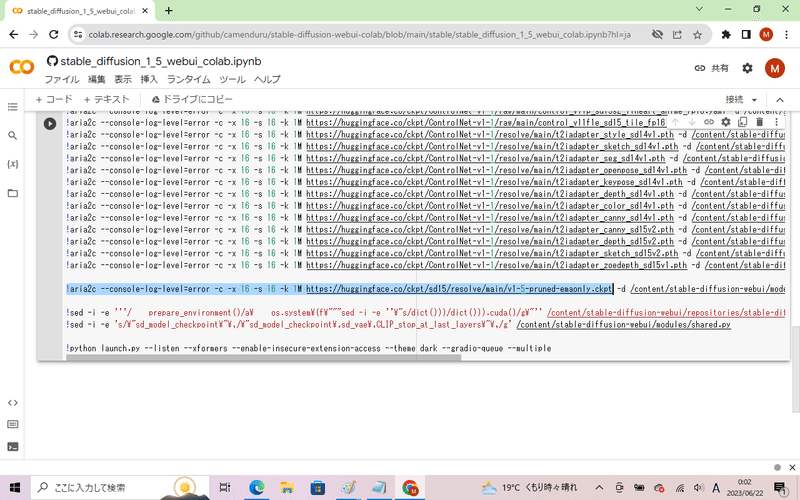Click the python launch.py command line

[308, 348]
